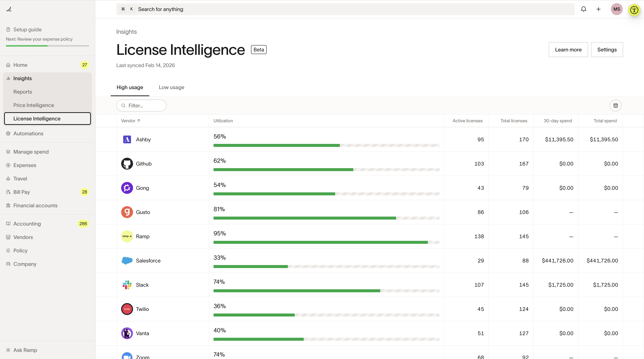Screen dimensions: 644x359
Task: Sort by Total licenses column
Action: (514, 121)
